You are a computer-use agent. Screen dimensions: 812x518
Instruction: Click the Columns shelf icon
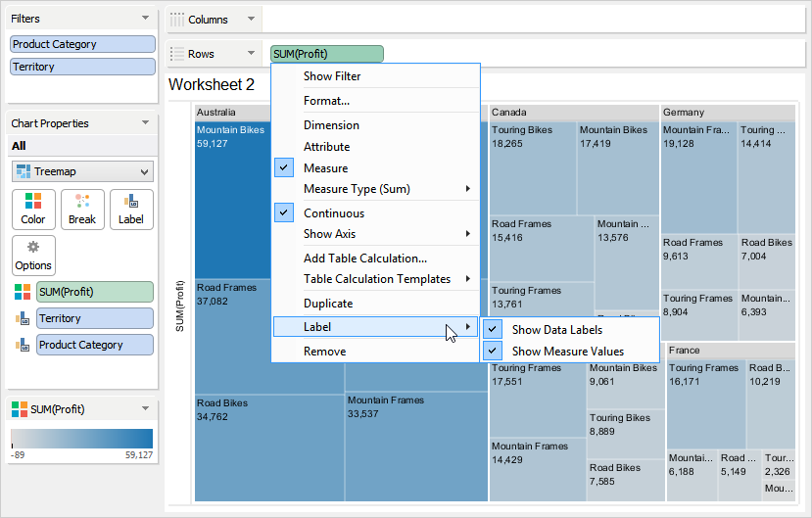tap(177, 20)
